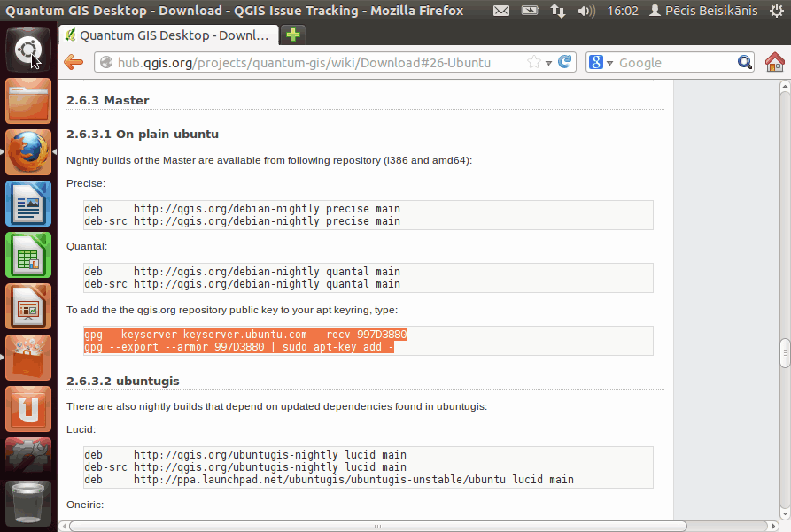Choose search engine via Google icon dropdown
The width and height of the screenshot is (791, 532).
[x=601, y=63]
